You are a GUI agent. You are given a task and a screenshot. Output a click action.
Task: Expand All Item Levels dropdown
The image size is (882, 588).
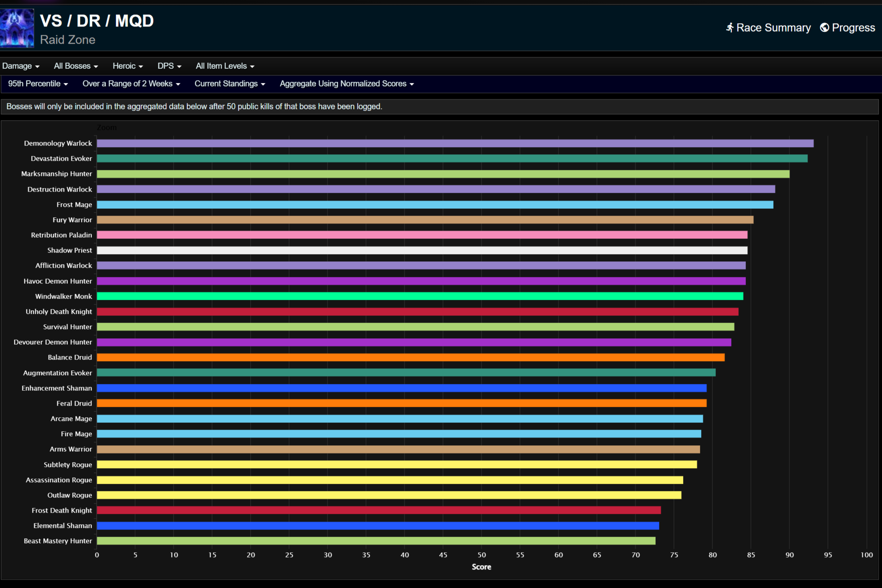225,66
